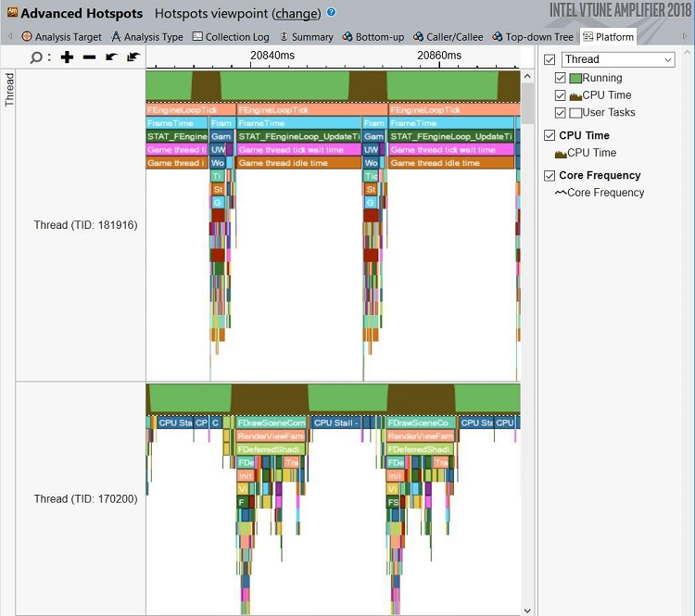Viewport: 695px width, 616px height.
Task: Open the Thread grouping dropdown
Action: point(618,59)
